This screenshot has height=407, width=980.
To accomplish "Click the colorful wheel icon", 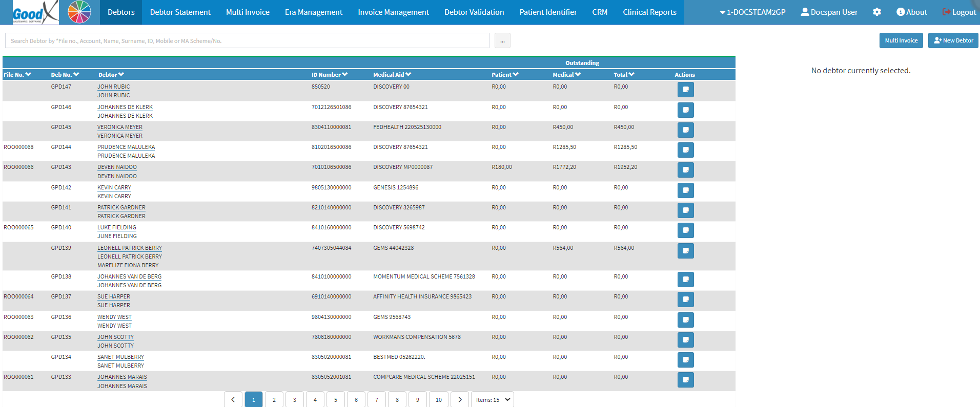I will pos(79,12).
